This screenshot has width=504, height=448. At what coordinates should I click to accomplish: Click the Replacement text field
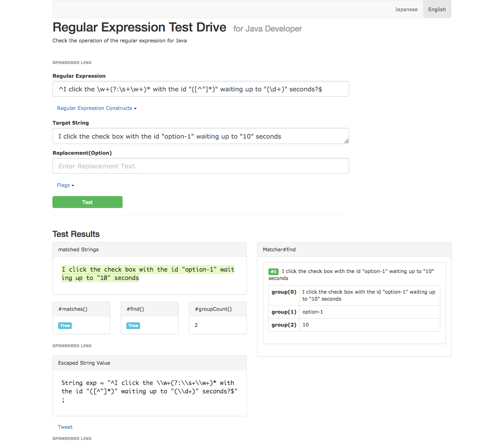(x=201, y=166)
